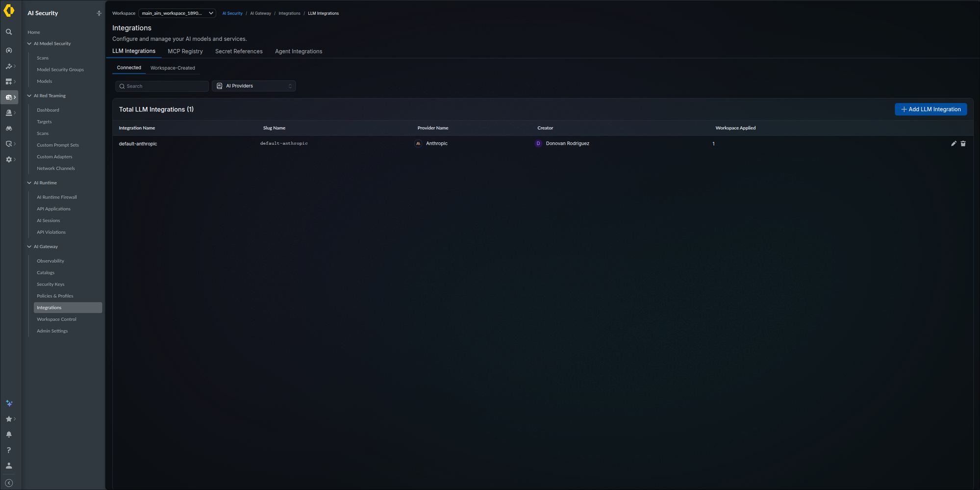
Task: Open Model Security Groups in the sidebar
Action: 60,70
